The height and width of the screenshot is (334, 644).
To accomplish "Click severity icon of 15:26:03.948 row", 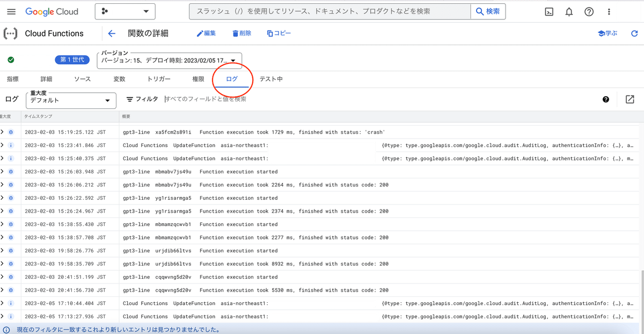I will point(11,171).
